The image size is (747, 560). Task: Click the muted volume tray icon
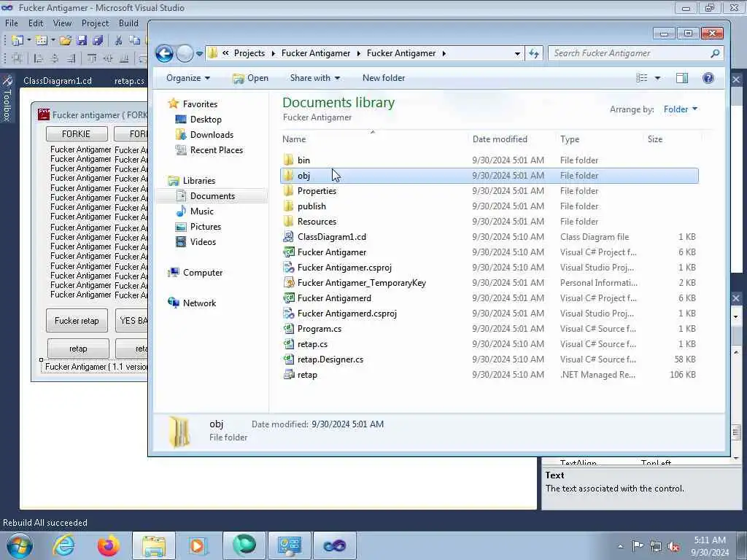tap(673, 546)
